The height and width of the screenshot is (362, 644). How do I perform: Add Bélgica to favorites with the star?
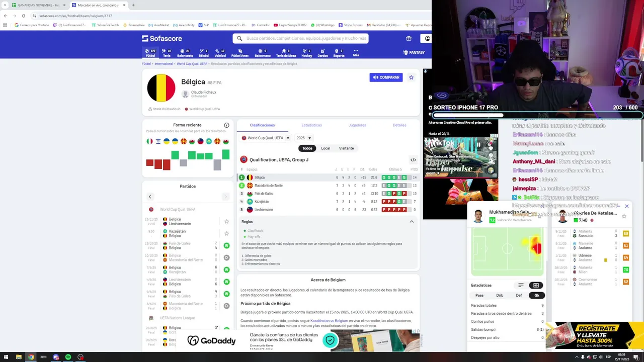point(411,77)
